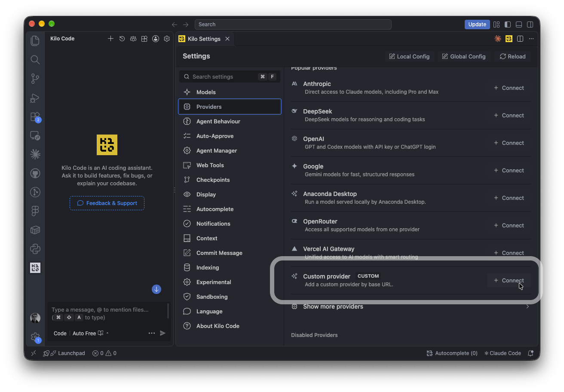This screenshot has height=392, width=564.
Task: Open Extensions view with badge 2
Action: (35, 117)
